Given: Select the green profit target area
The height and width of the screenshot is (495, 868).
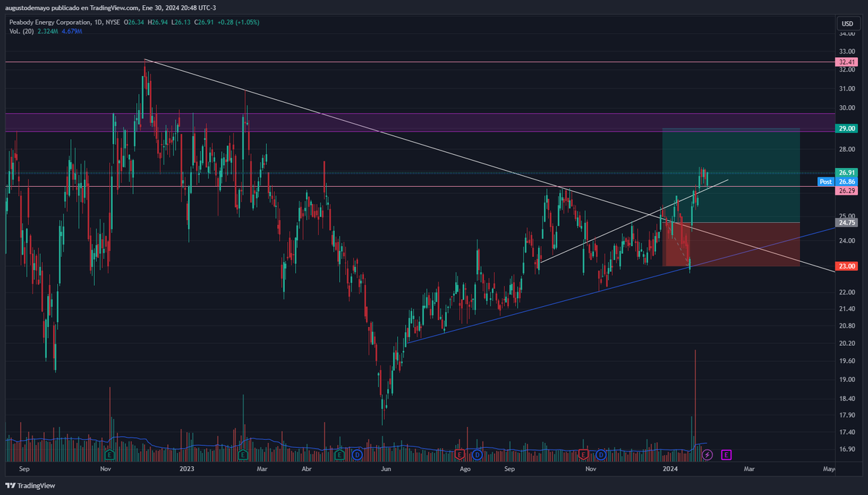Looking at the screenshot, I should pos(731,175).
